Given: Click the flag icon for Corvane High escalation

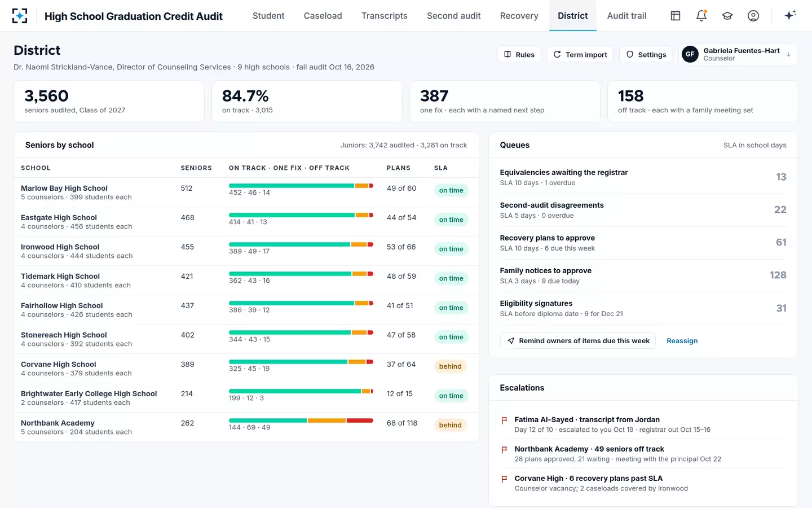Looking at the screenshot, I should (x=504, y=479).
